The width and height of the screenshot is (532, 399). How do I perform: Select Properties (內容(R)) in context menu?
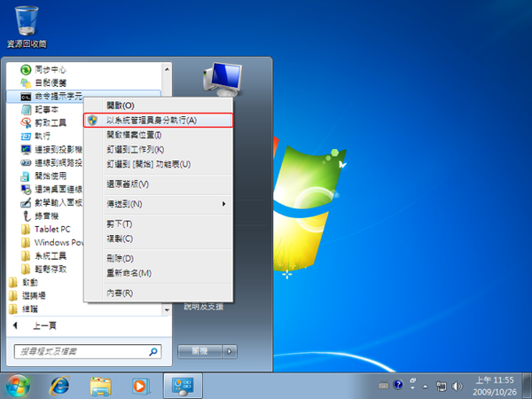(158, 293)
